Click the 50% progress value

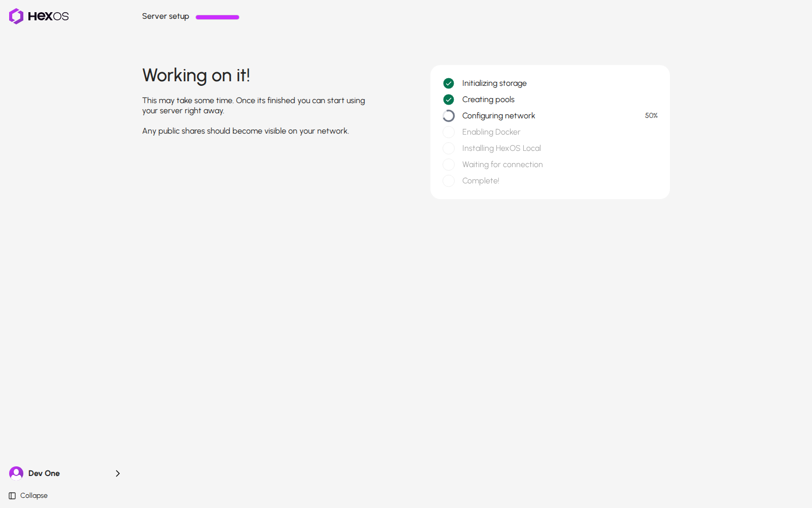[651, 116]
